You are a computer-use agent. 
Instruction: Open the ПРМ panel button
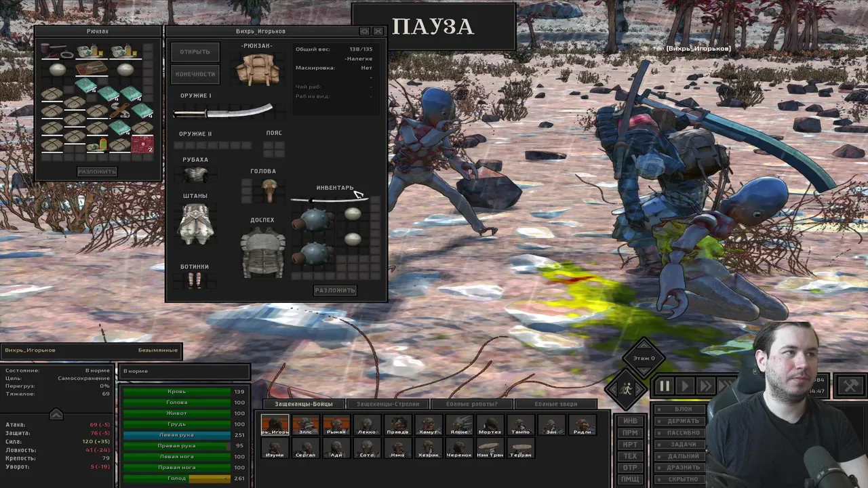click(x=630, y=432)
